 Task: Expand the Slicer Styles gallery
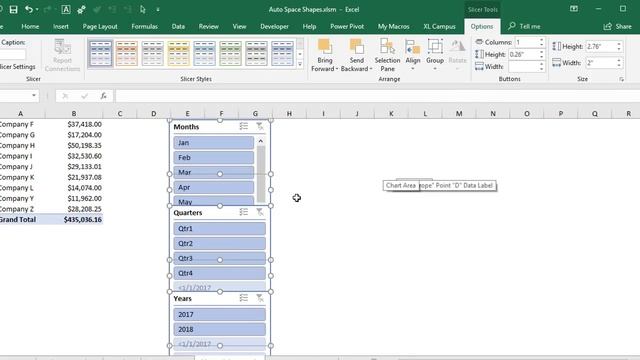pos(300,64)
